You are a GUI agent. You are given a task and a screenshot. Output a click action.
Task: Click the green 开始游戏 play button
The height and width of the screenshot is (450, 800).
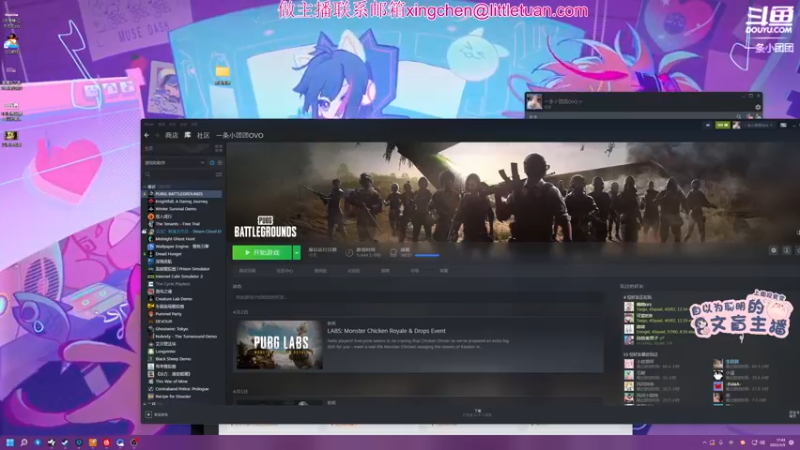tap(262, 253)
